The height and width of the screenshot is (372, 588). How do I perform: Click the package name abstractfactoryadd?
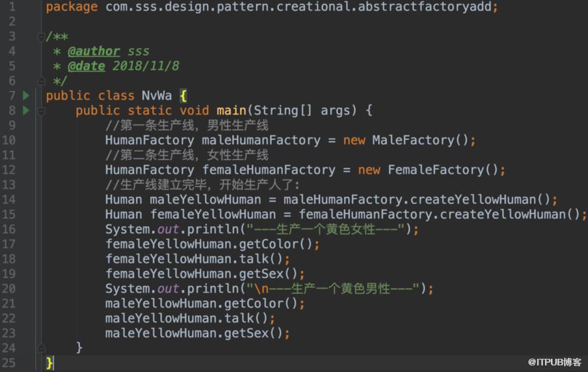point(425,7)
